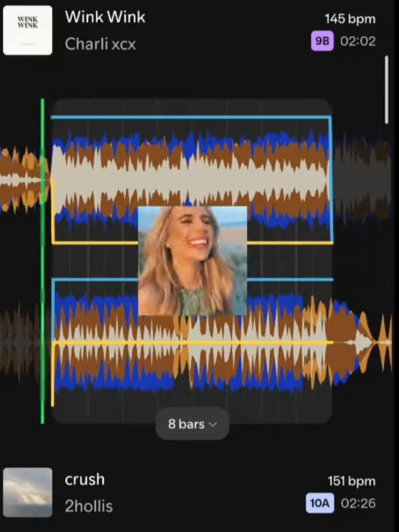This screenshot has height=532, width=399.
Task: Select the Charli xcx artist name
Action: coord(100,44)
